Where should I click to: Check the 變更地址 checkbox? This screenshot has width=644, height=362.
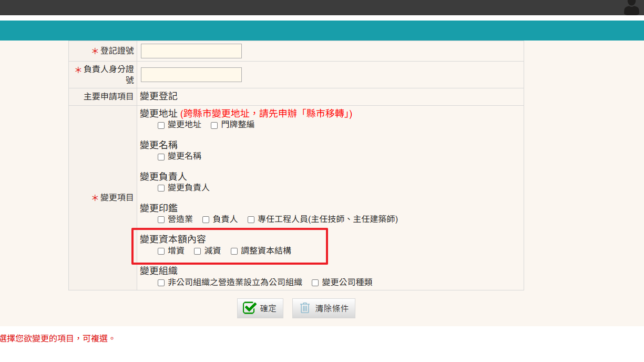[x=161, y=125]
